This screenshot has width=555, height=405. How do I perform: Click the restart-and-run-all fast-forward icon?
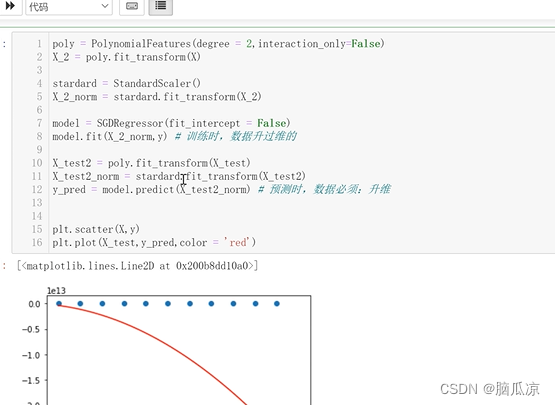point(10,6)
